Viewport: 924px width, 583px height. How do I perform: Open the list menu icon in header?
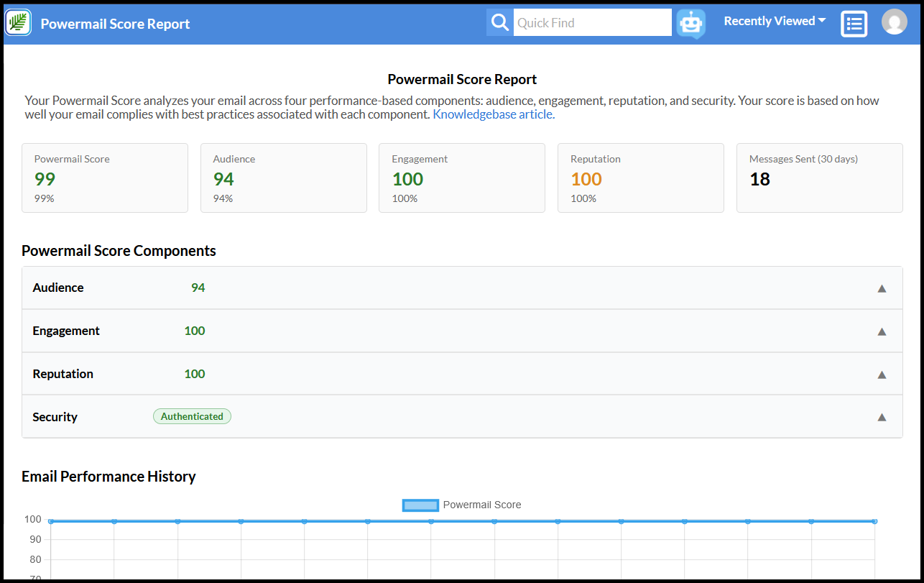point(854,24)
